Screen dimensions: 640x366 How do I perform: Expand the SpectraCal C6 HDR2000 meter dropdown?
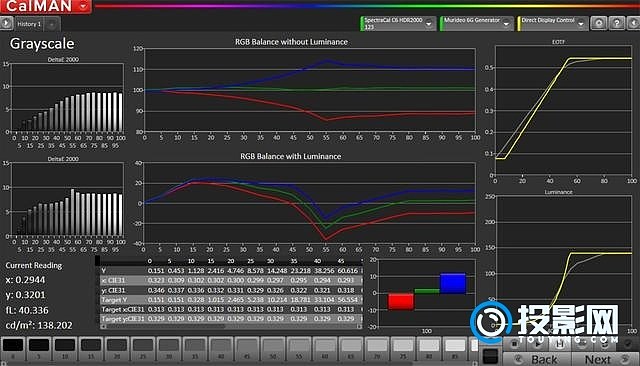tap(429, 24)
